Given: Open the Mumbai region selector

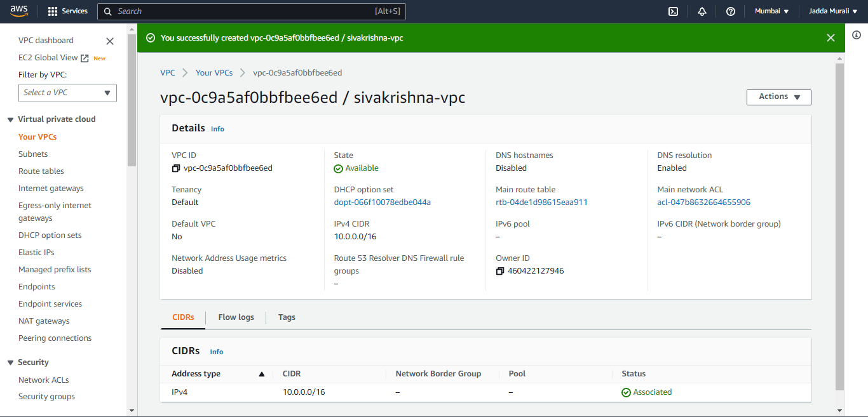Looking at the screenshot, I should coord(771,11).
